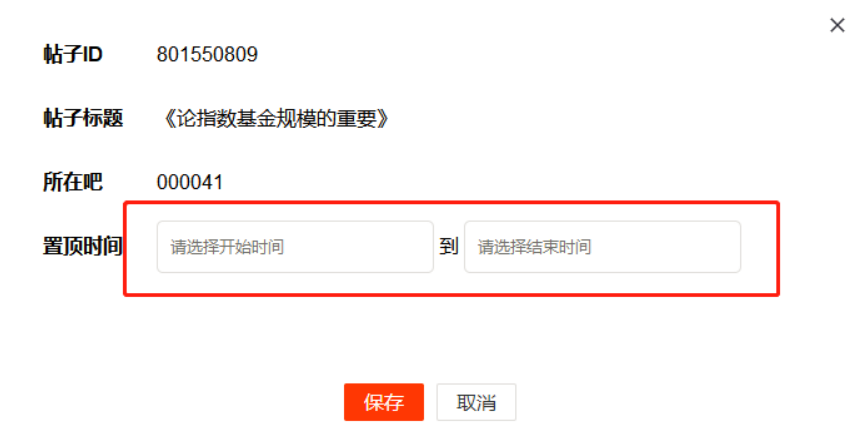Viewport: 863px width, 429px height.
Task: Open the 请选择开始时间 date picker
Action: (x=295, y=247)
